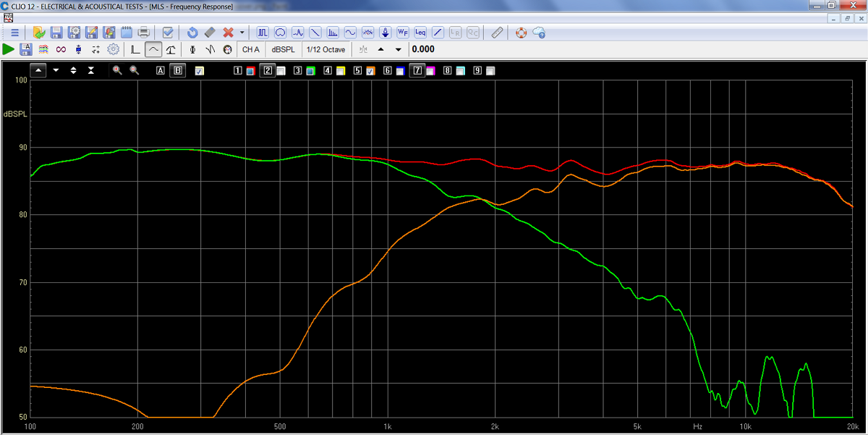Start measurement with green play button
Viewport: 868px width, 435px height.
tap(8, 49)
